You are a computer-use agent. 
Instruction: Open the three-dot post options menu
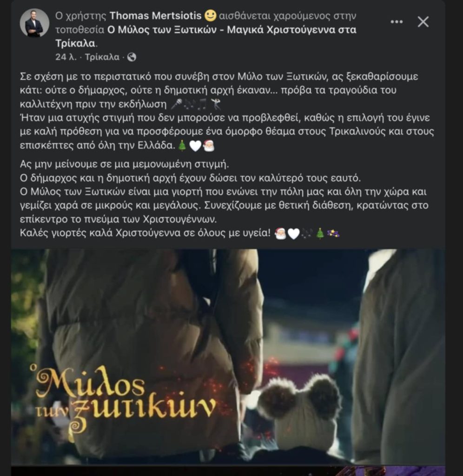397,22
